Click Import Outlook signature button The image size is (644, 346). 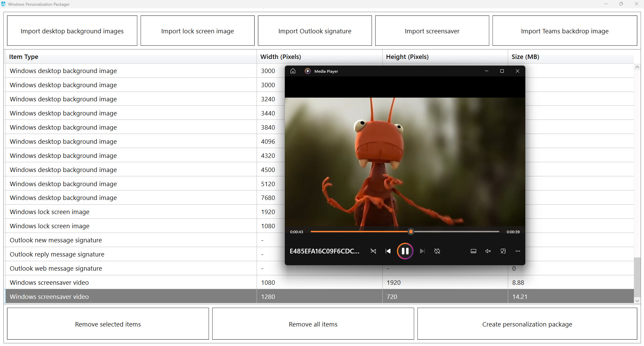pyautogui.click(x=315, y=31)
